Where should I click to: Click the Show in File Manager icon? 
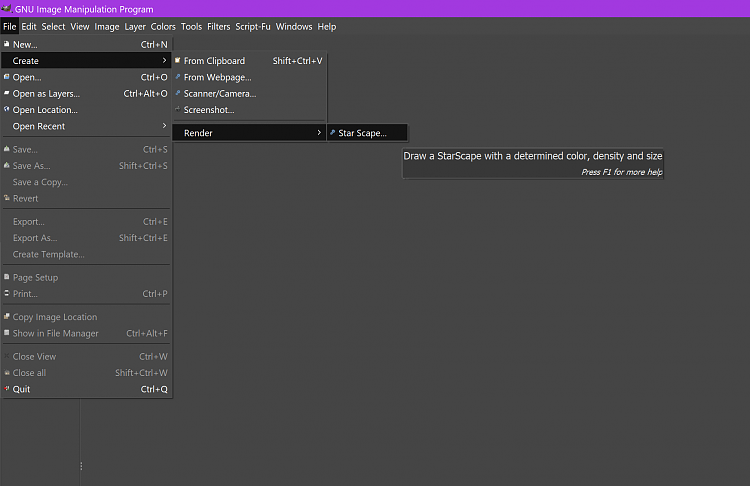[7, 332]
